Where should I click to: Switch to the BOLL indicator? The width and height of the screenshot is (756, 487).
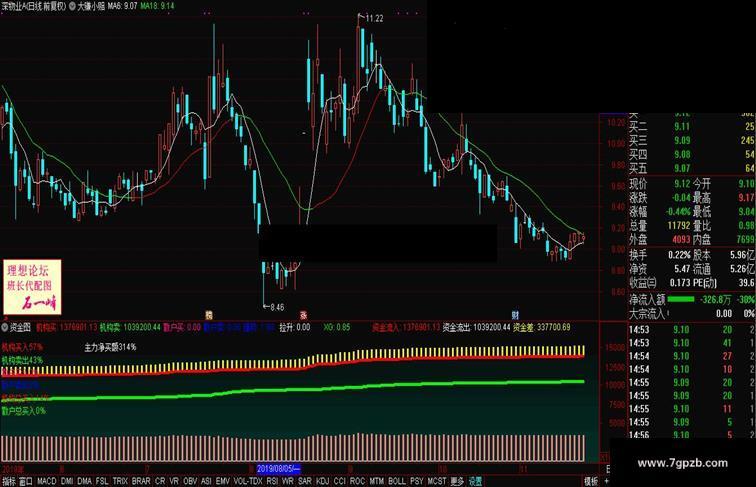pos(397,481)
